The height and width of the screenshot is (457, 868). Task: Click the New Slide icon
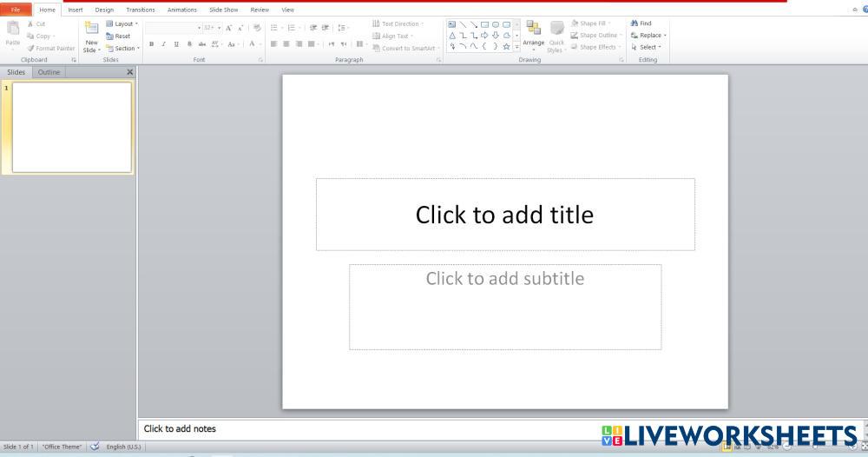(x=91, y=30)
